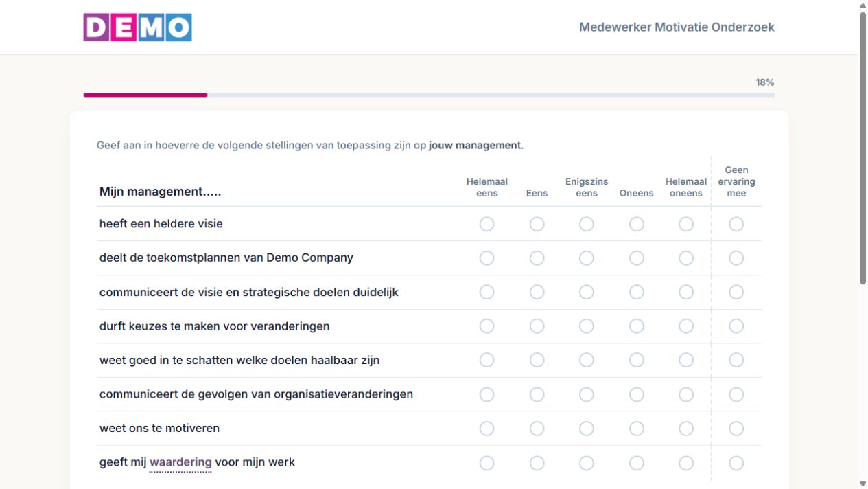This screenshot has height=489, width=868.
Task: Click scrollbar up arrow
Action: point(863,5)
